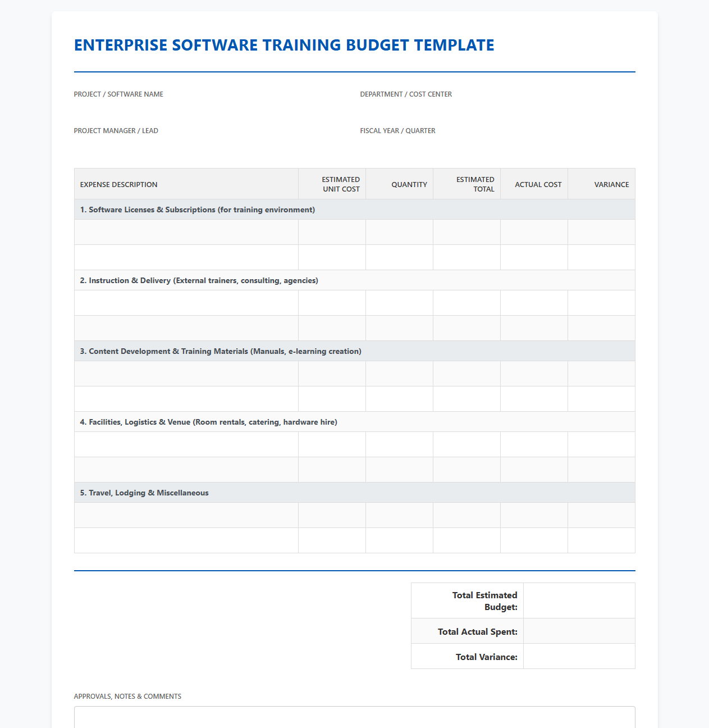The image size is (709, 728).
Task: Click the Enterprise Software Training Budget Template title
Action: click(x=284, y=45)
